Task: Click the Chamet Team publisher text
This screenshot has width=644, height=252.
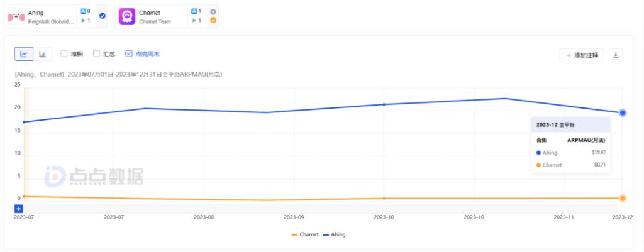Action: click(155, 21)
